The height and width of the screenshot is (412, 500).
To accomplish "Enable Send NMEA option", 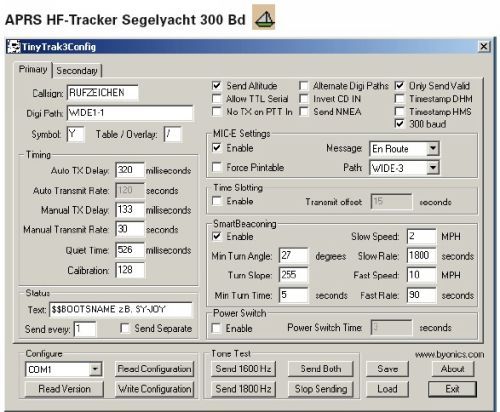I will (303, 112).
